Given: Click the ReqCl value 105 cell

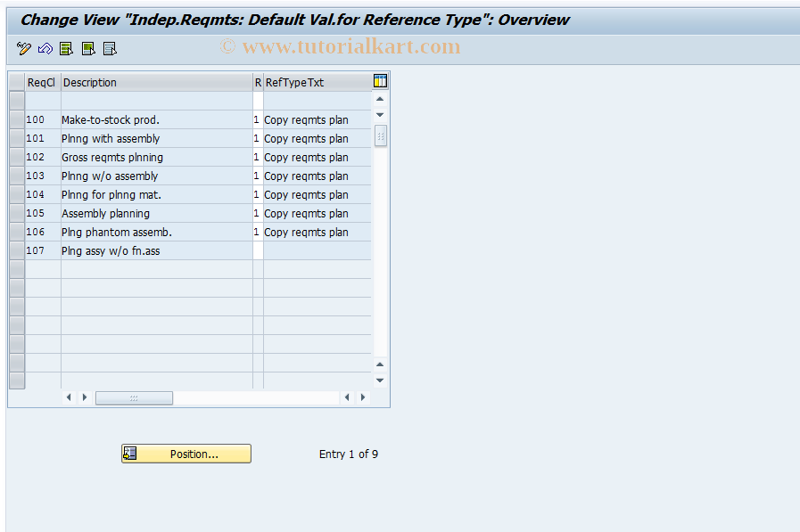Looking at the screenshot, I should click(43, 213).
